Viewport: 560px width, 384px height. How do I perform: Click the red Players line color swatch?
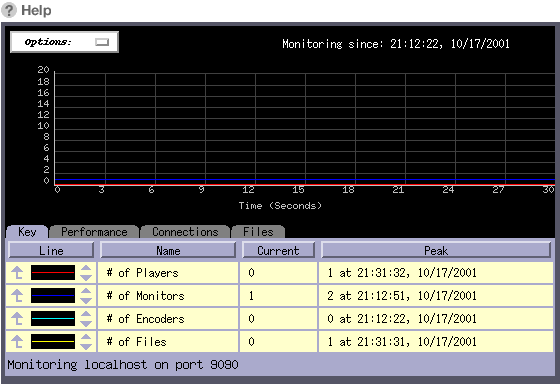pos(53,273)
